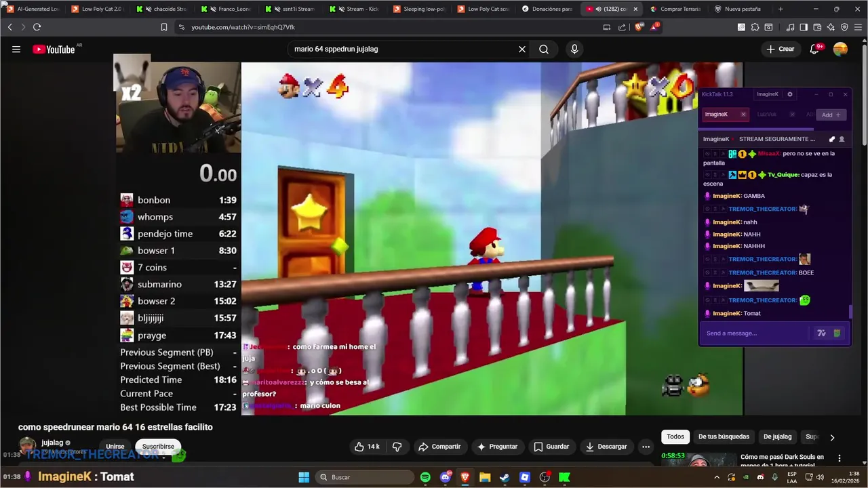Click the taskbar Buscar search box

(x=366, y=477)
